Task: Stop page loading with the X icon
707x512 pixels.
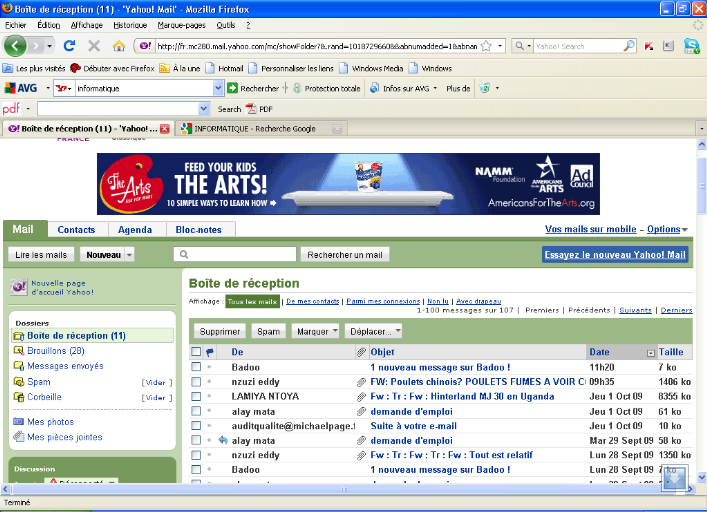Action: click(94, 46)
